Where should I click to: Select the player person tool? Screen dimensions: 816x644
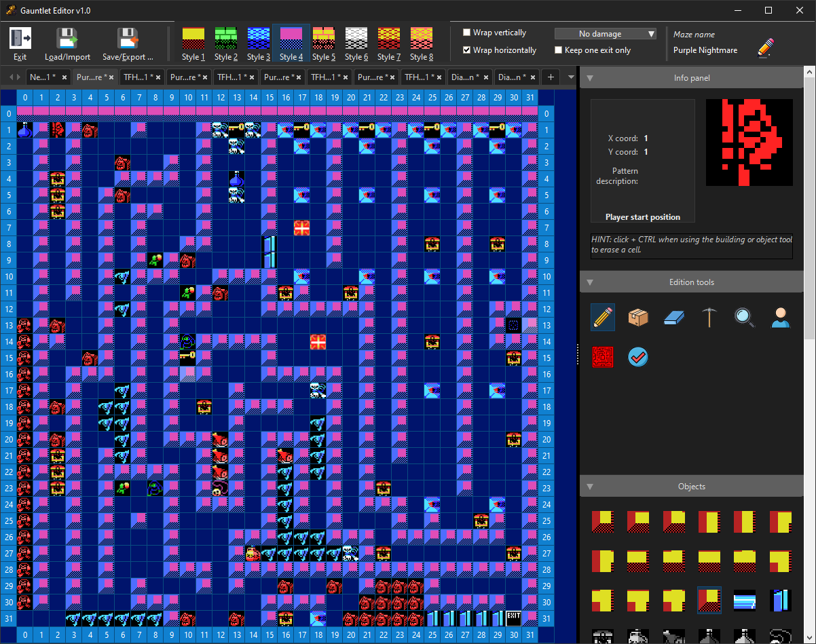point(781,317)
